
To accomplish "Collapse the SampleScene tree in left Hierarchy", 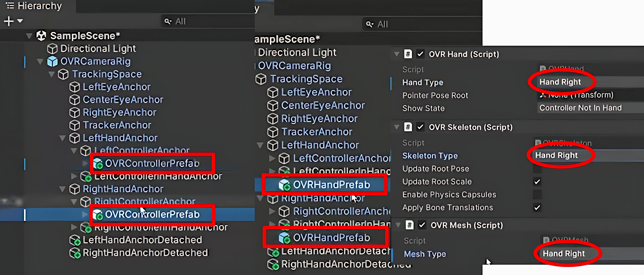I will click(29, 36).
